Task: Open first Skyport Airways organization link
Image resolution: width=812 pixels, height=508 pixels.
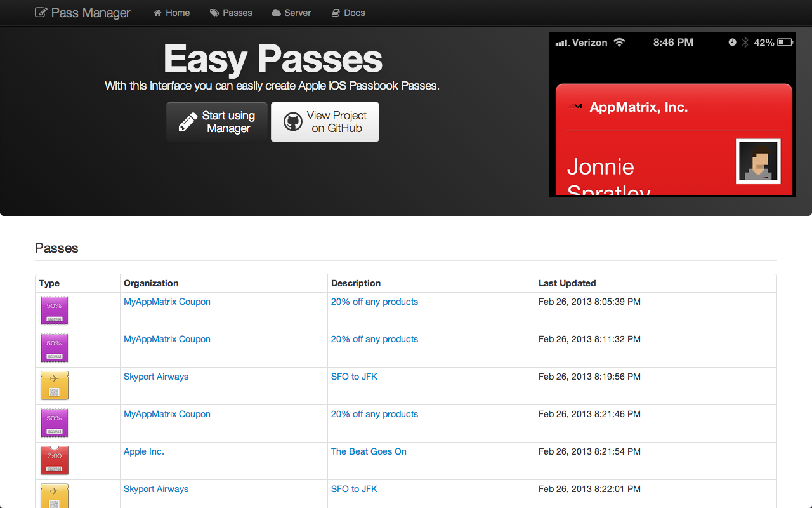Action: point(156,377)
